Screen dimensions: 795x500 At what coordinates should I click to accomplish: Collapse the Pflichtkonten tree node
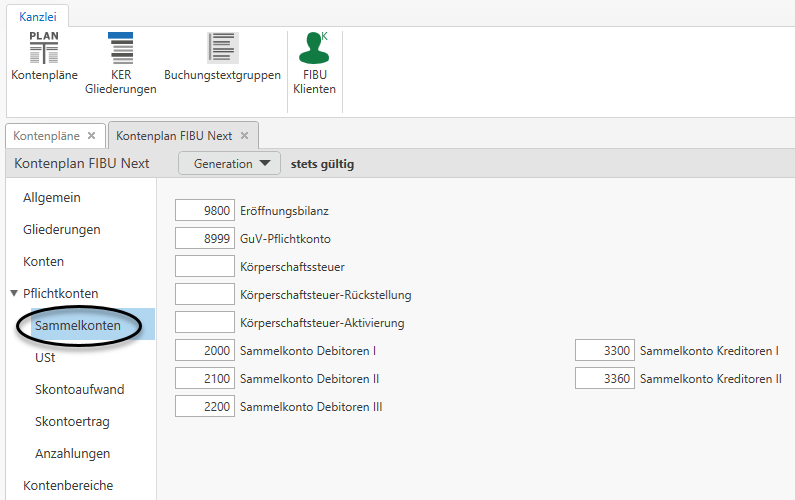14,293
